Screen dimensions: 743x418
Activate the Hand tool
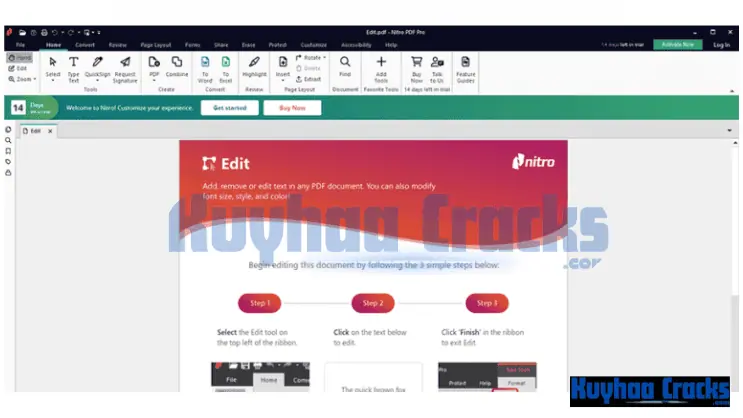click(x=20, y=58)
